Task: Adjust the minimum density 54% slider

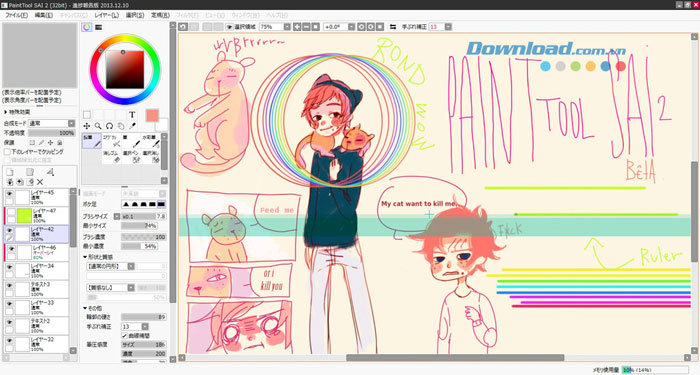Action: point(139,246)
